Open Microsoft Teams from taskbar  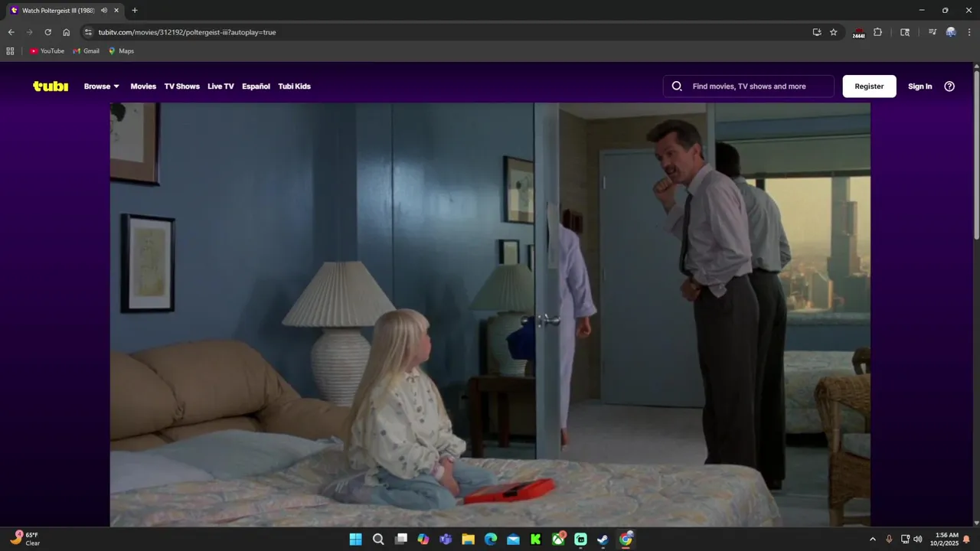coord(446,540)
